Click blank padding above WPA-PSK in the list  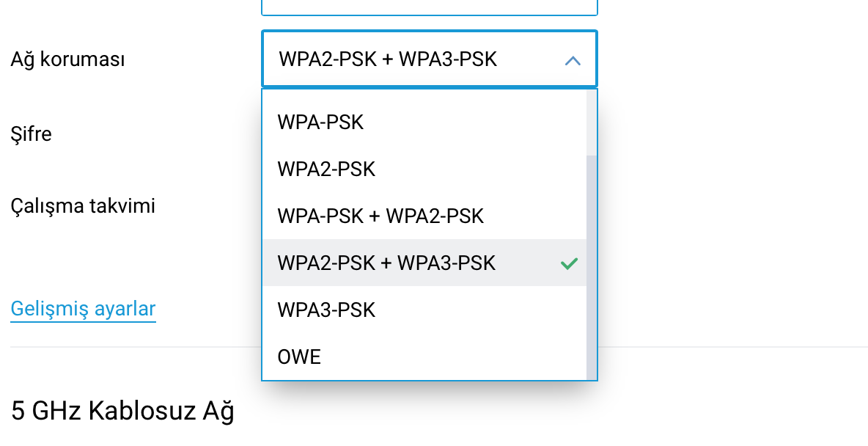(x=424, y=94)
